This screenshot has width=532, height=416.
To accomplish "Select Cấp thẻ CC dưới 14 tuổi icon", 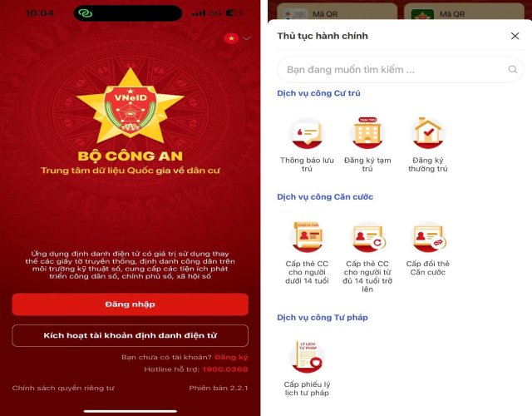I will pos(307,237).
